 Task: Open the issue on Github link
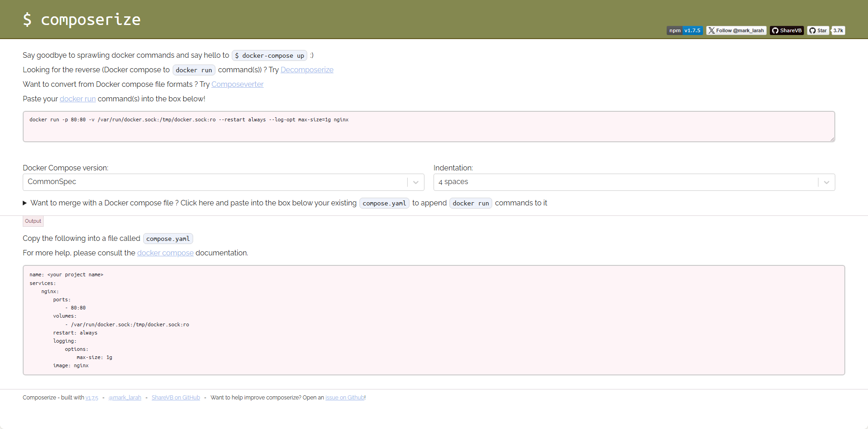(345, 398)
